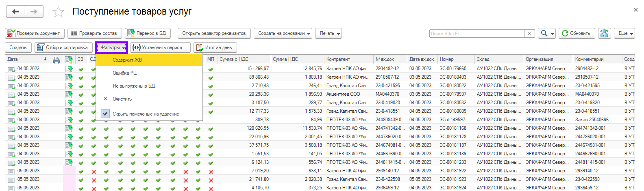The width and height of the screenshot is (644, 191).
Task: Click the database exchange icon near Обновить
Action: (605, 33)
